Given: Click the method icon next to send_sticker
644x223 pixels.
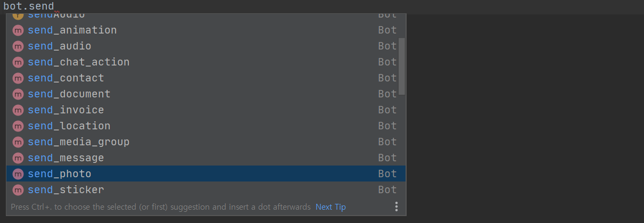Looking at the screenshot, I should (x=18, y=190).
